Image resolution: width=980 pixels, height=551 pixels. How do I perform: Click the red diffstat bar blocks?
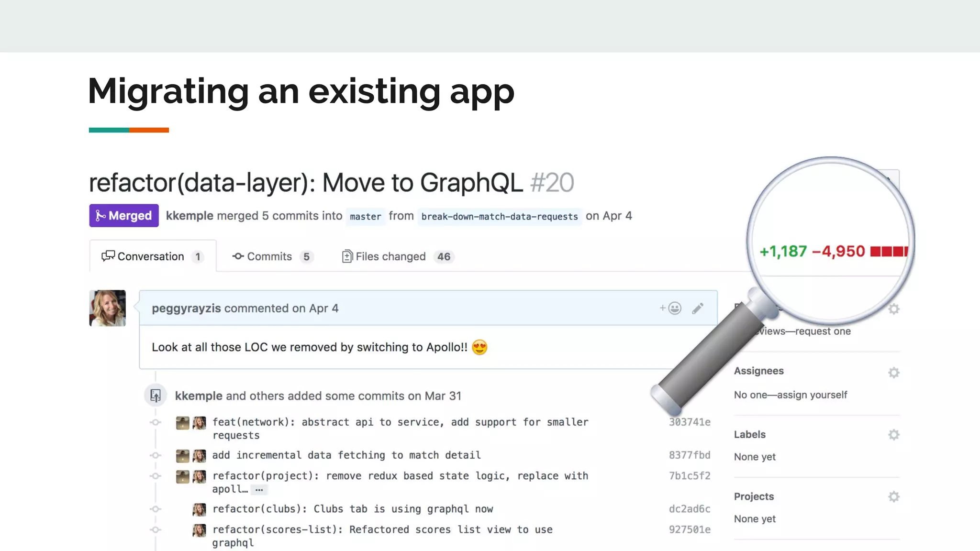[x=889, y=252]
